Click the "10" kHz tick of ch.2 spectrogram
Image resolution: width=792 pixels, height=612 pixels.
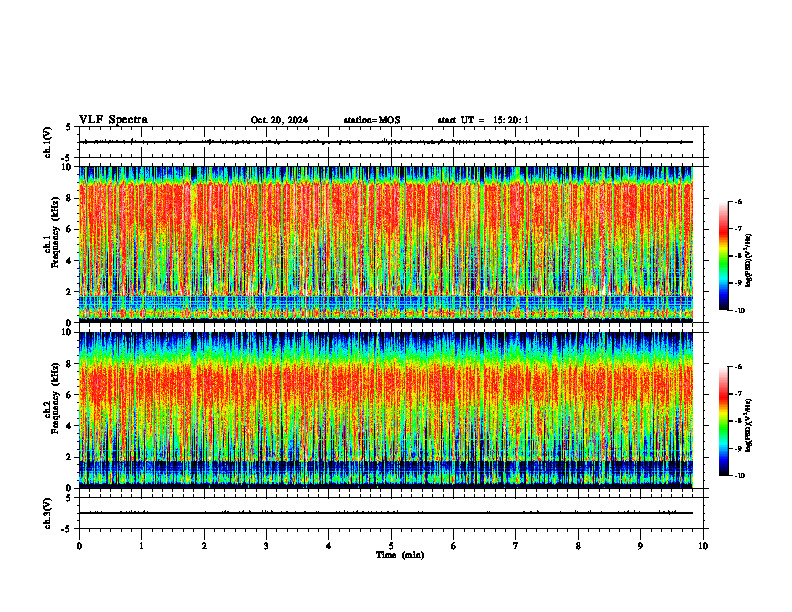point(69,332)
